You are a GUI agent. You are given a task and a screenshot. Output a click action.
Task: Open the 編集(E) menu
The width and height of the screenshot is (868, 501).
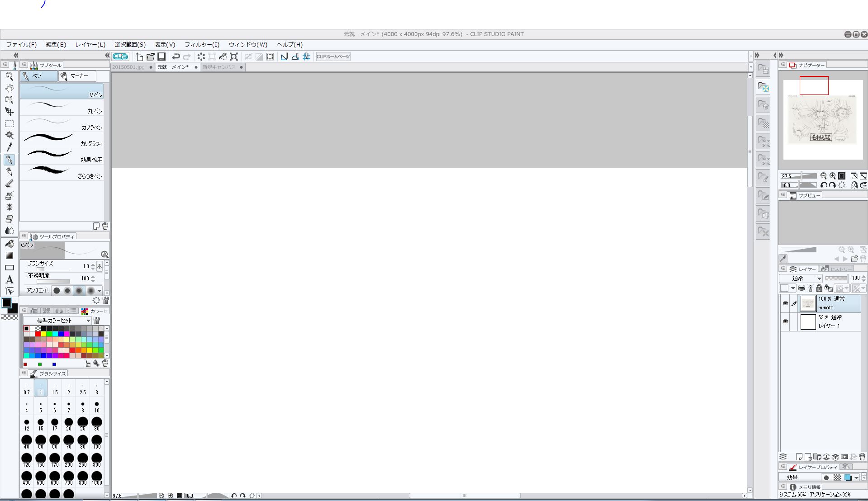coord(56,45)
